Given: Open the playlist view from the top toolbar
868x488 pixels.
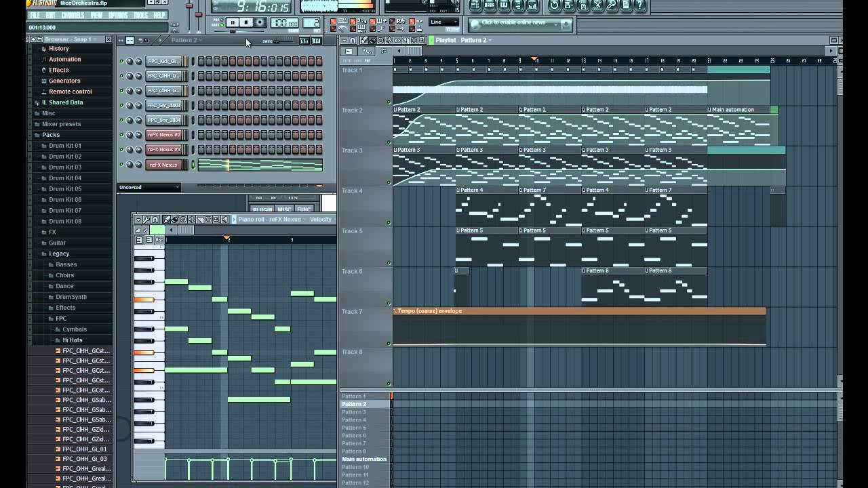Looking at the screenshot, I should pyautogui.click(x=475, y=5).
